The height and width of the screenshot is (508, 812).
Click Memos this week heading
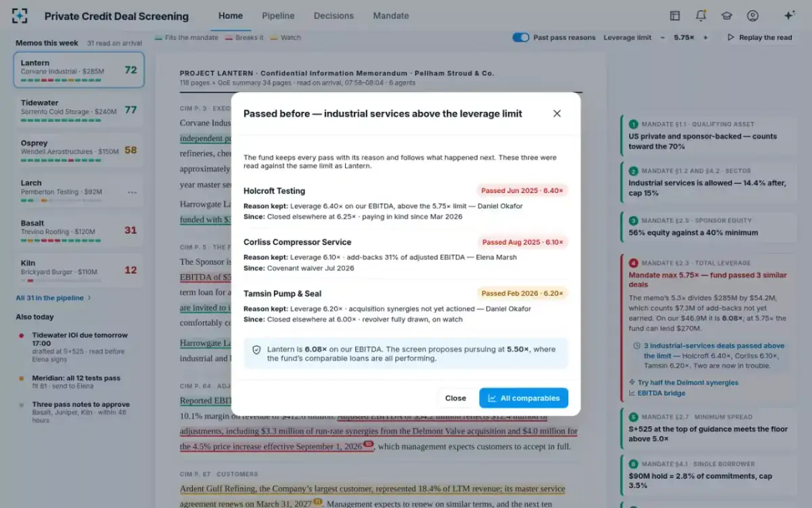[47, 43]
